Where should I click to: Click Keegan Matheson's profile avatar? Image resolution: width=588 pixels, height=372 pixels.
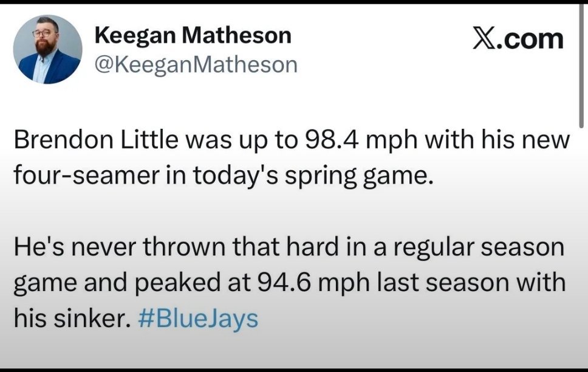tap(47, 50)
